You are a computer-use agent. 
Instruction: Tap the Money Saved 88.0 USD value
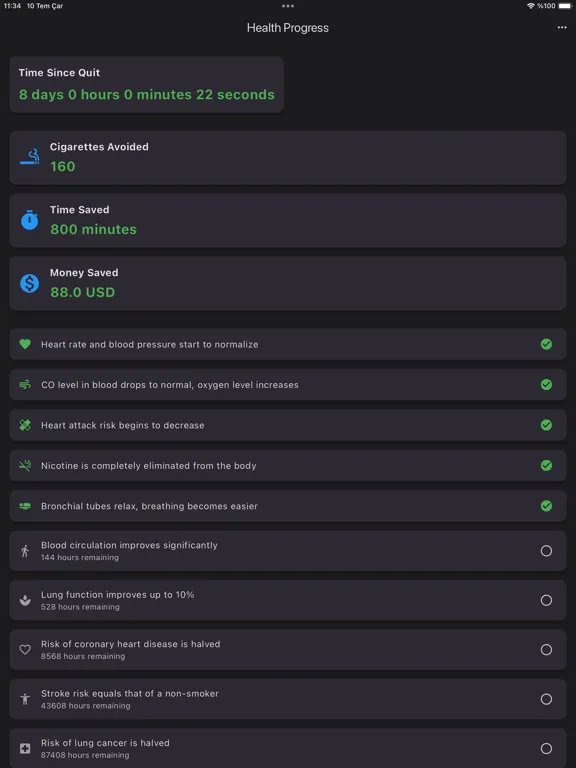[82, 292]
